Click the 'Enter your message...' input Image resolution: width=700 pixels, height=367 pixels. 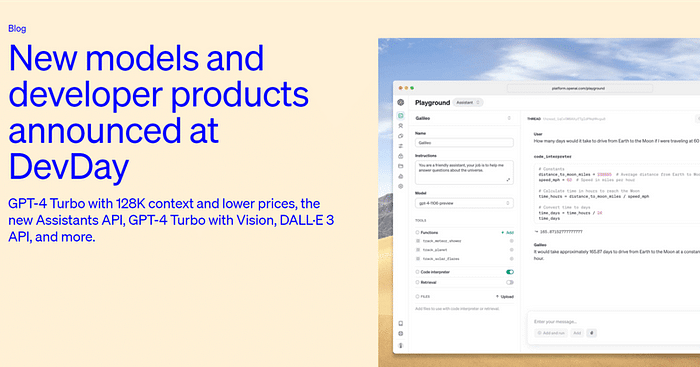tap(555, 321)
